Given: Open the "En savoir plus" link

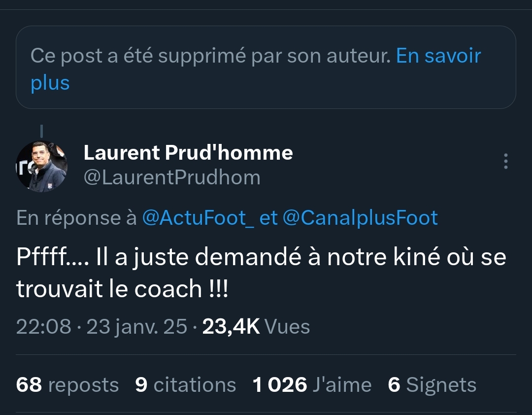Looking at the screenshot, I should point(438,56).
